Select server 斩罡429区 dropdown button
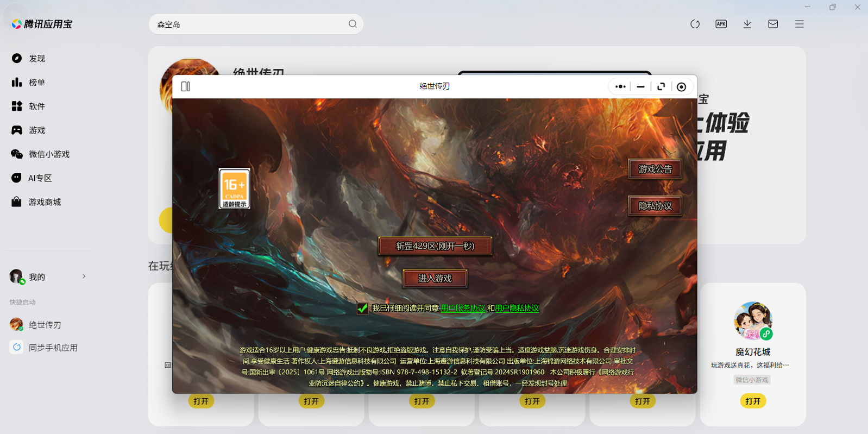 pos(435,246)
